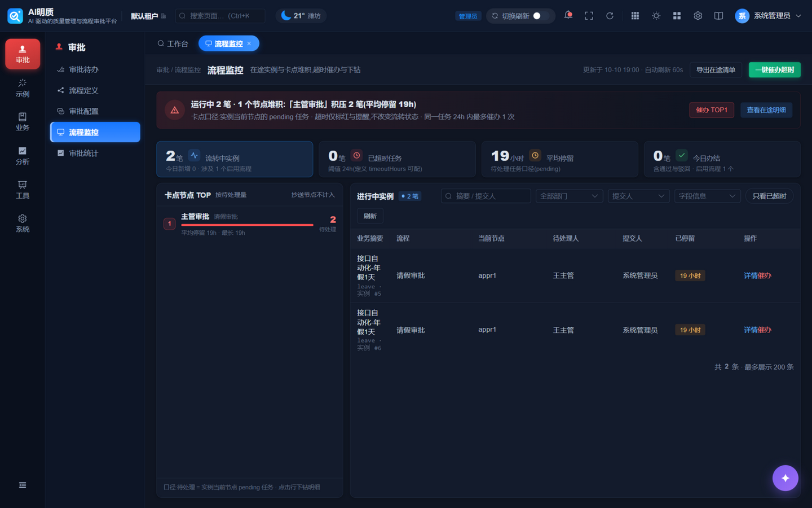Open the 示例 module in left rail
Screen dimensions: 812x508
click(23, 88)
